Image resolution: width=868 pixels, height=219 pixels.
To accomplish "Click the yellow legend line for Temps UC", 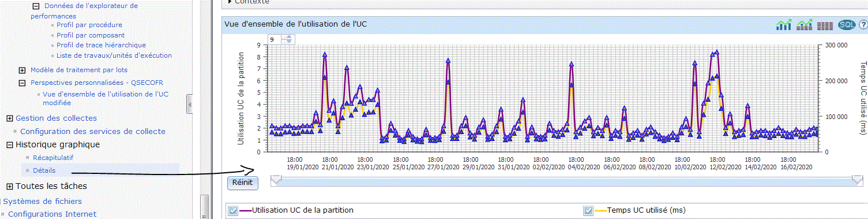I will (601, 210).
